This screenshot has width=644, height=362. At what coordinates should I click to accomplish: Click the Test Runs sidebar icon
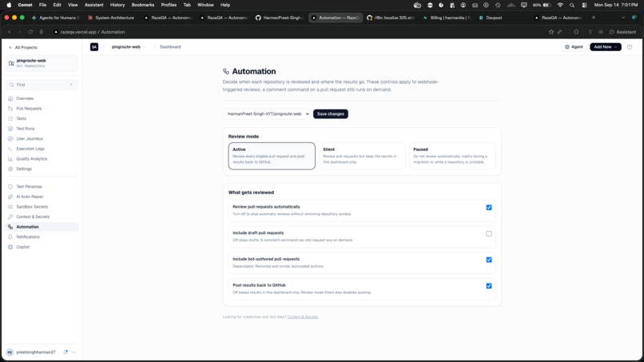point(10,129)
